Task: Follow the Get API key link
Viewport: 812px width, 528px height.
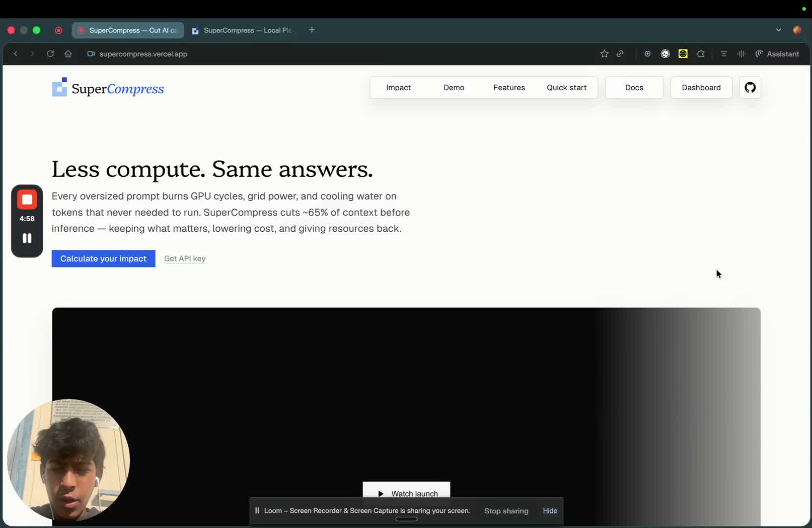Action: pyautogui.click(x=185, y=259)
